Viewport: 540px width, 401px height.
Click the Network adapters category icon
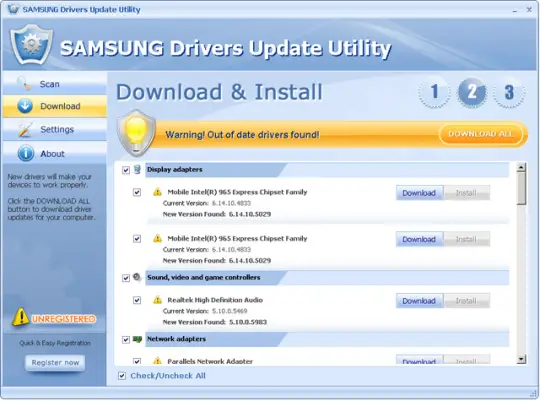click(x=137, y=339)
